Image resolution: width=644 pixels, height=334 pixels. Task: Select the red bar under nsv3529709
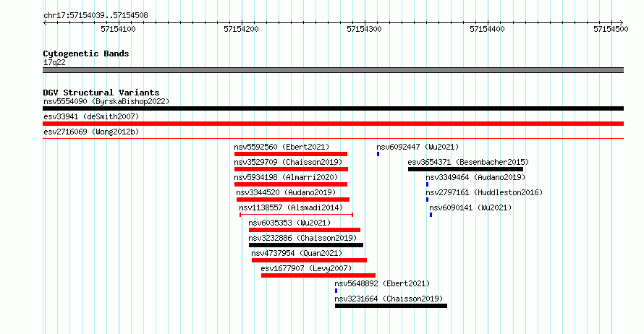point(291,169)
